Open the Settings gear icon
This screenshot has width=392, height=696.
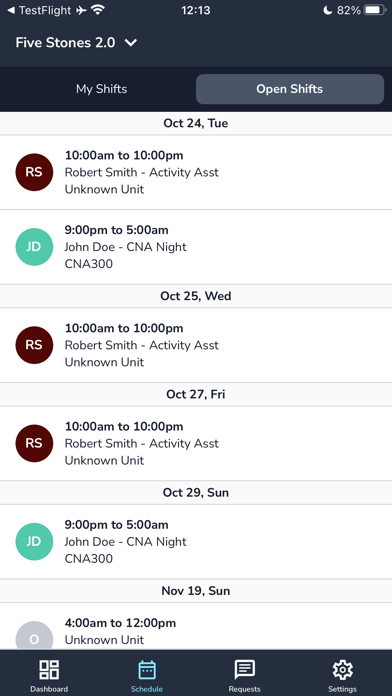pyautogui.click(x=342, y=670)
